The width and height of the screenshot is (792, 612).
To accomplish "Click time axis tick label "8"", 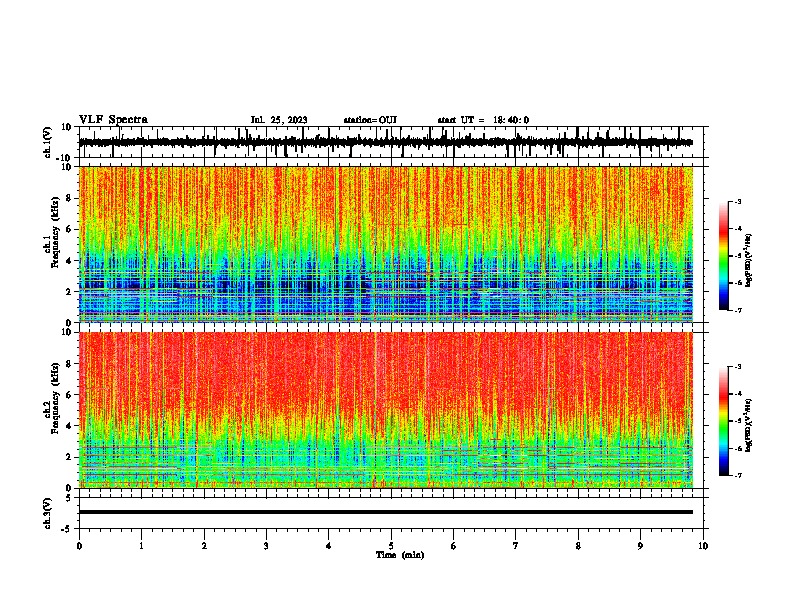I will (x=578, y=546).
